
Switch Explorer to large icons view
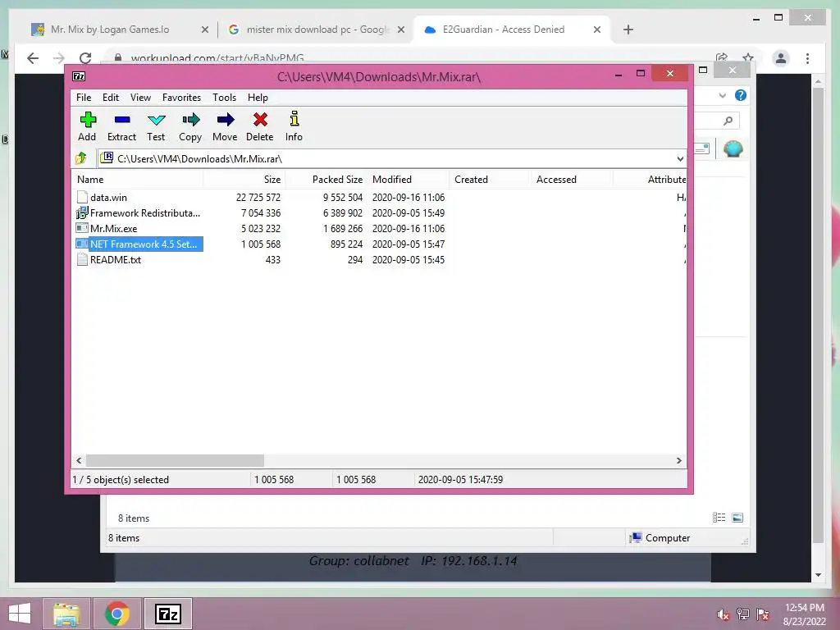(x=737, y=517)
